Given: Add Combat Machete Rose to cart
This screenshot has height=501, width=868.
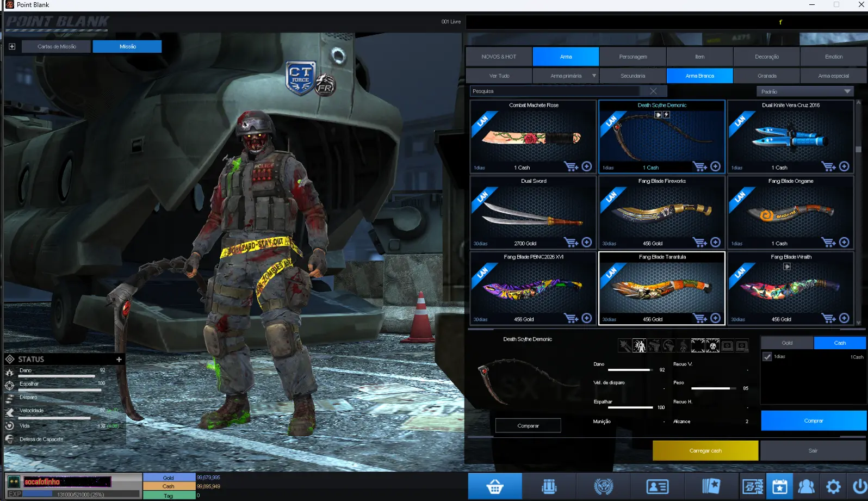Looking at the screenshot, I should [571, 166].
